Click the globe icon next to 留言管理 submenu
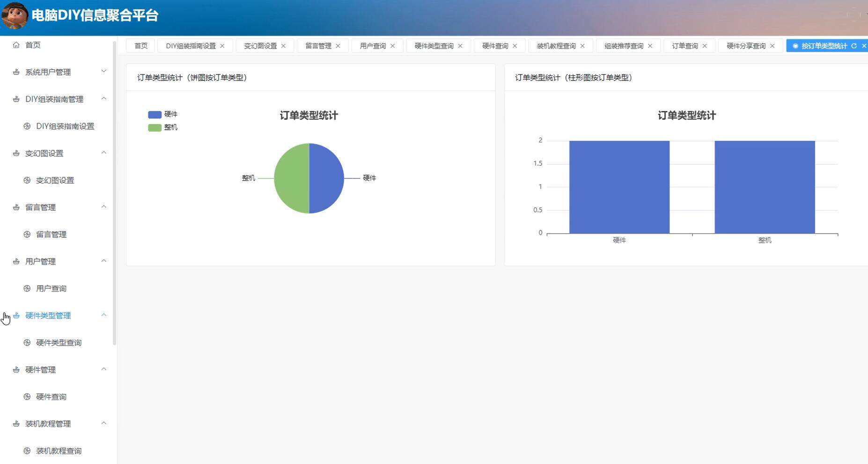 tap(27, 234)
